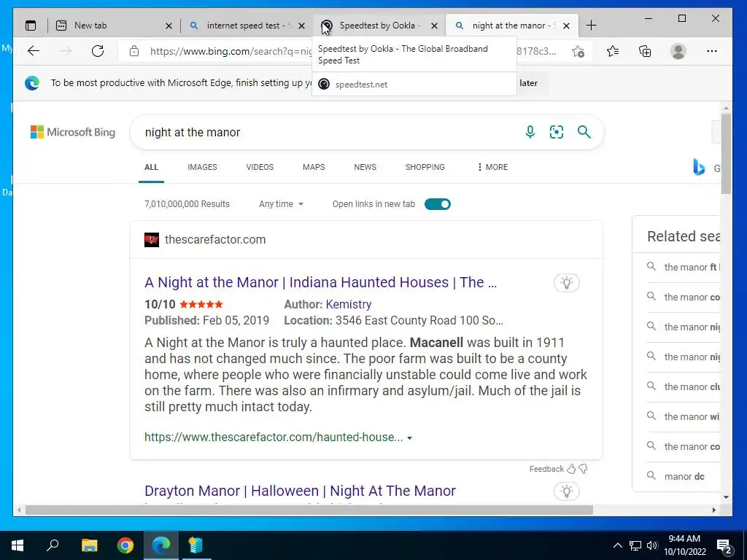Open the notepad-like app on taskbar

[x=196, y=545]
